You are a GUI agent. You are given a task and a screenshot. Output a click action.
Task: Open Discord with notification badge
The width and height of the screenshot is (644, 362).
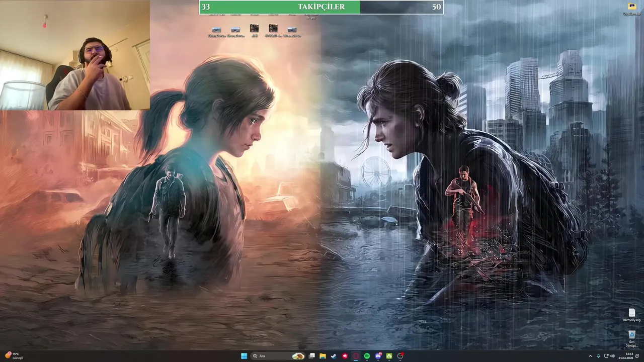point(378,356)
